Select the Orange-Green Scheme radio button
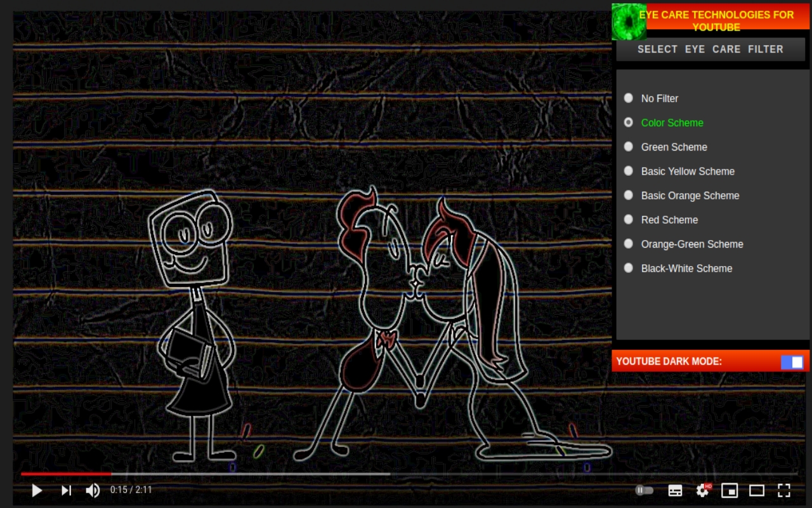The height and width of the screenshot is (508, 812). 629,244
